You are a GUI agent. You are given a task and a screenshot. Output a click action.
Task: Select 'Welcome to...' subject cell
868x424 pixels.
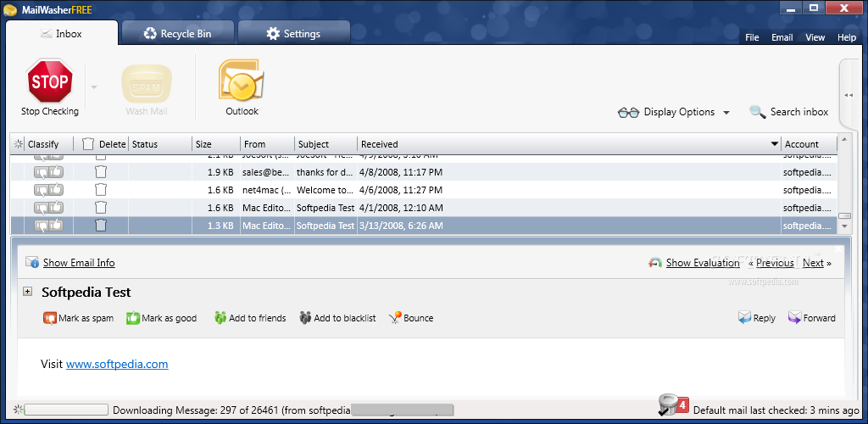[325, 190]
